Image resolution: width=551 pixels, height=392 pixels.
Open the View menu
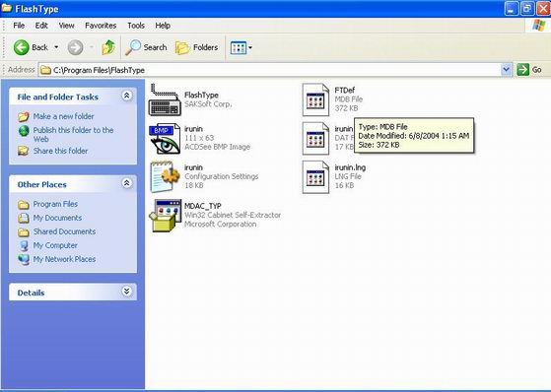click(x=66, y=26)
